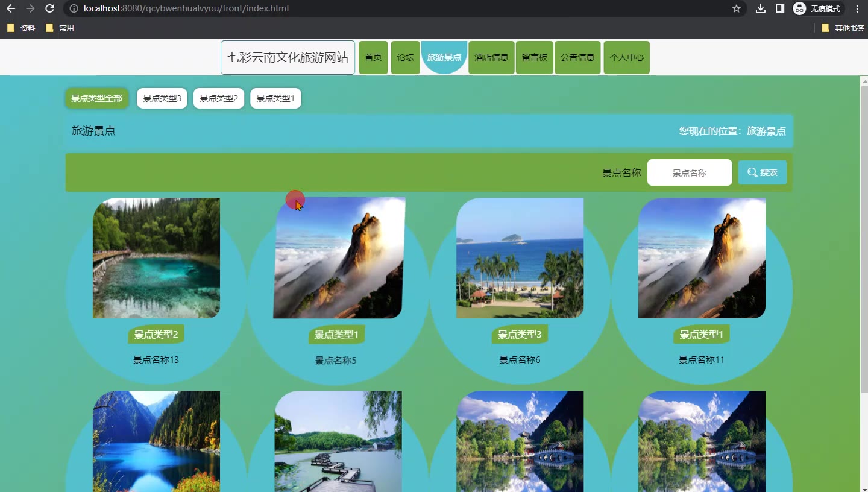
Task: Click the breadcrumb text 您现在的位置：旅游景点
Action: click(732, 131)
